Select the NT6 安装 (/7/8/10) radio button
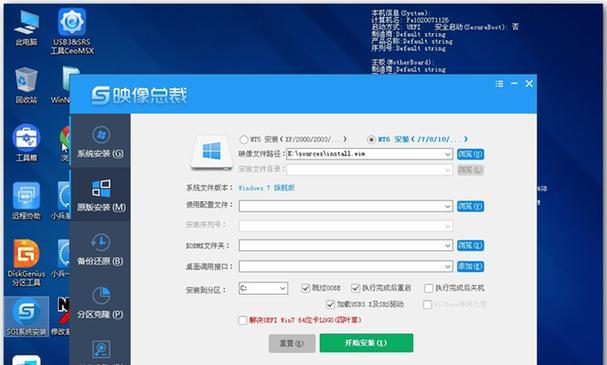607x365 pixels. pyautogui.click(x=371, y=139)
